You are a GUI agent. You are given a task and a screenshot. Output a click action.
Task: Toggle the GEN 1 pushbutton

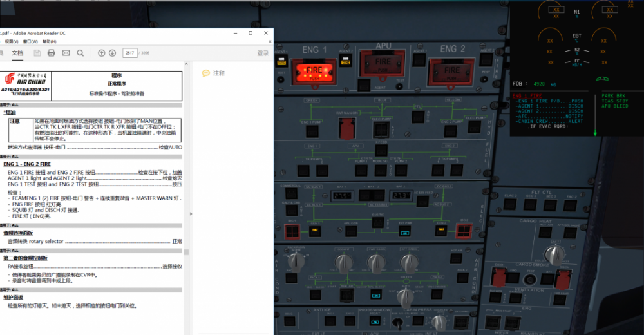pos(316,231)
